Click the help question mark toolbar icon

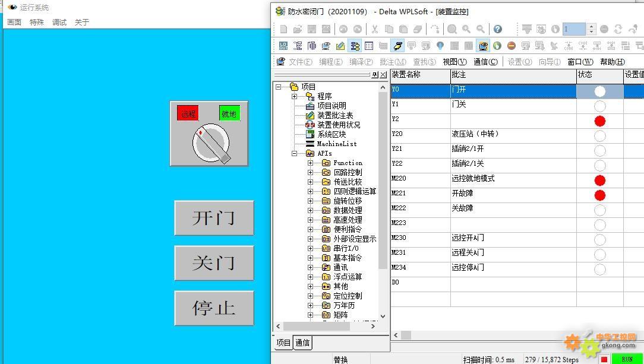(x=498, y=29)
